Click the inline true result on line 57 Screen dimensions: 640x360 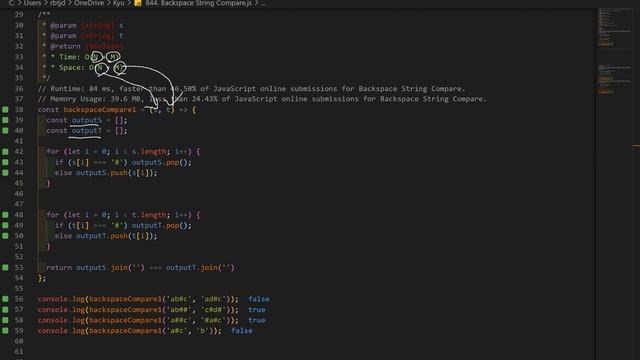(x=257, y=309)
